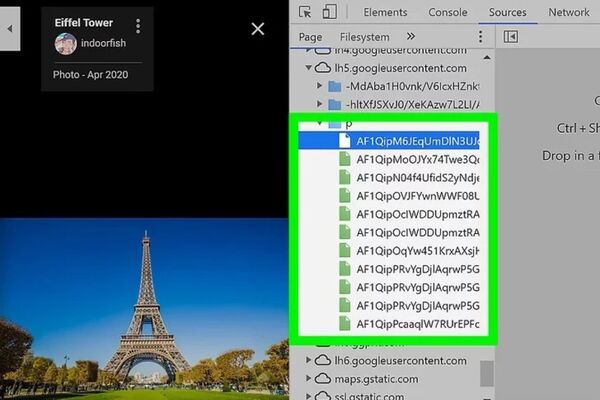
Task: Select the AF1QipPcaaqlW7RUrEPFc file
Action: click(x=417, y=324)
